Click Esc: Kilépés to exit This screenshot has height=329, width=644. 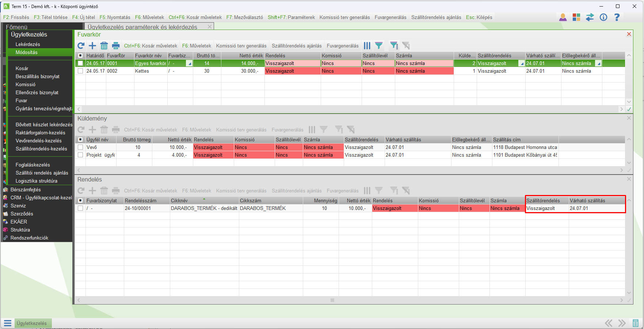click(x=479, y=17)
